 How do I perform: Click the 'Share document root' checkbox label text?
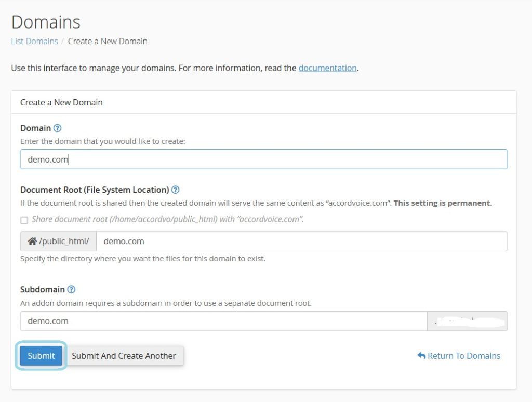[x=167, y=219]
